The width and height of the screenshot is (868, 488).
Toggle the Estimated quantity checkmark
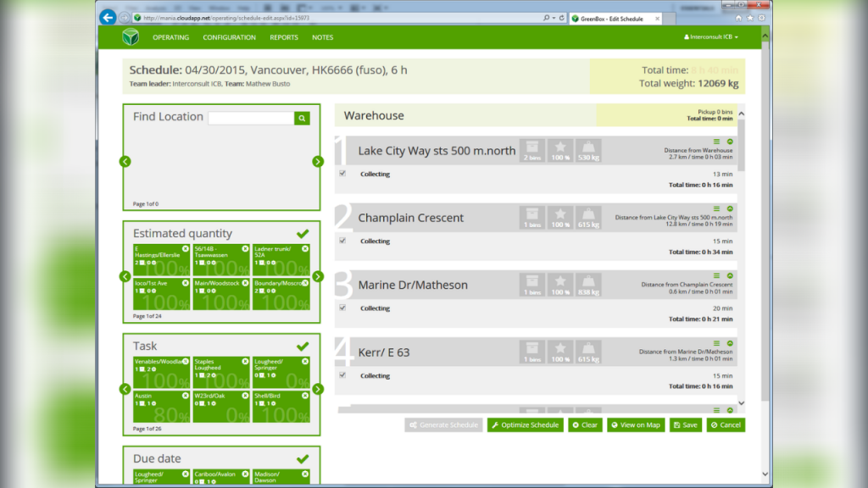point(303,234)
